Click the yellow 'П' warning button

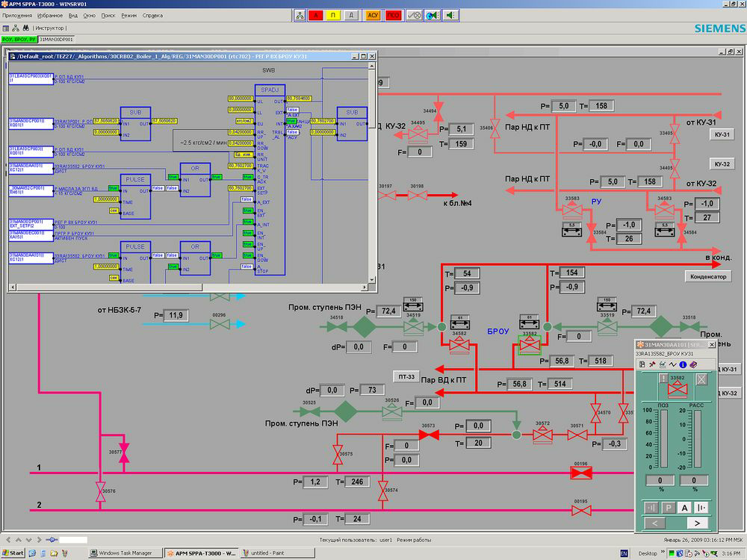[333, 15]
